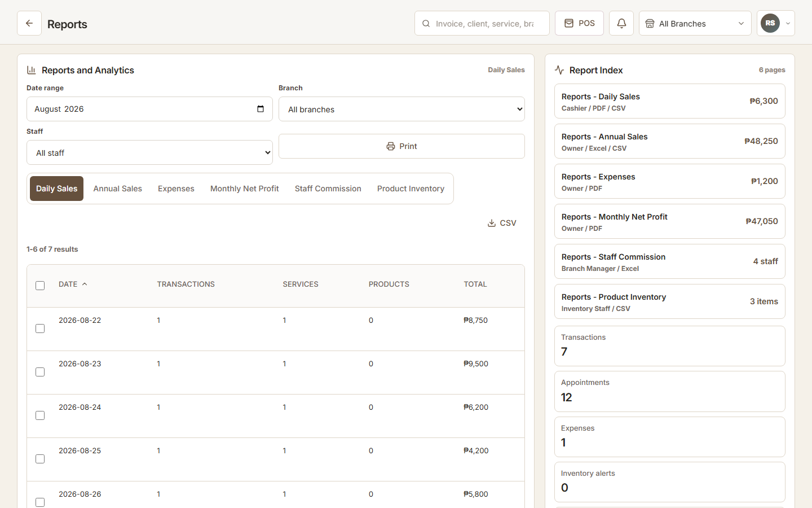This screenshot has height=508, width=812.
Task: Open the RS user avatar menu
Action: 770,23
